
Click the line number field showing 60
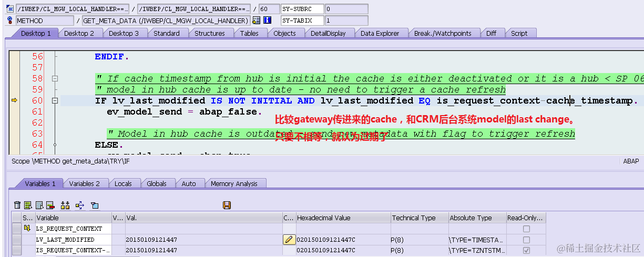point(270,9)
